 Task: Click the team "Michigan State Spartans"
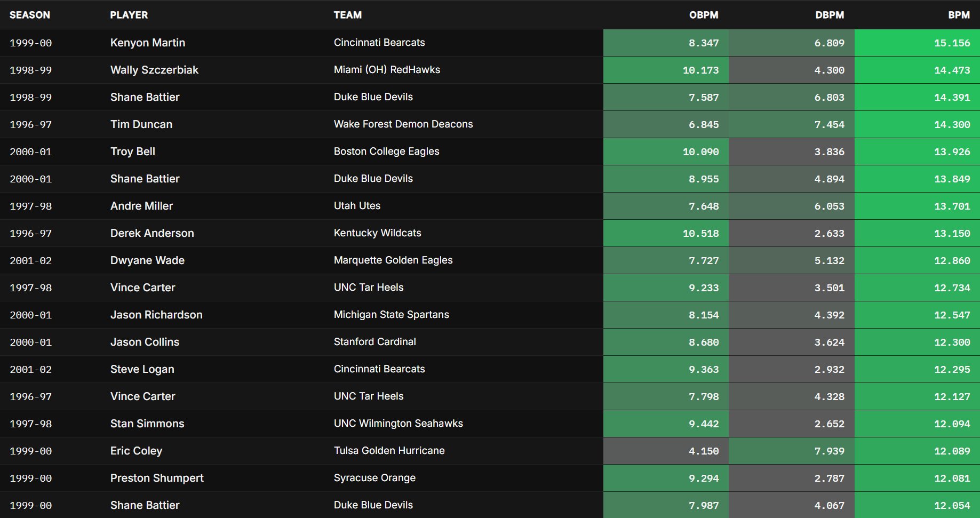click(x=392, y=315)
